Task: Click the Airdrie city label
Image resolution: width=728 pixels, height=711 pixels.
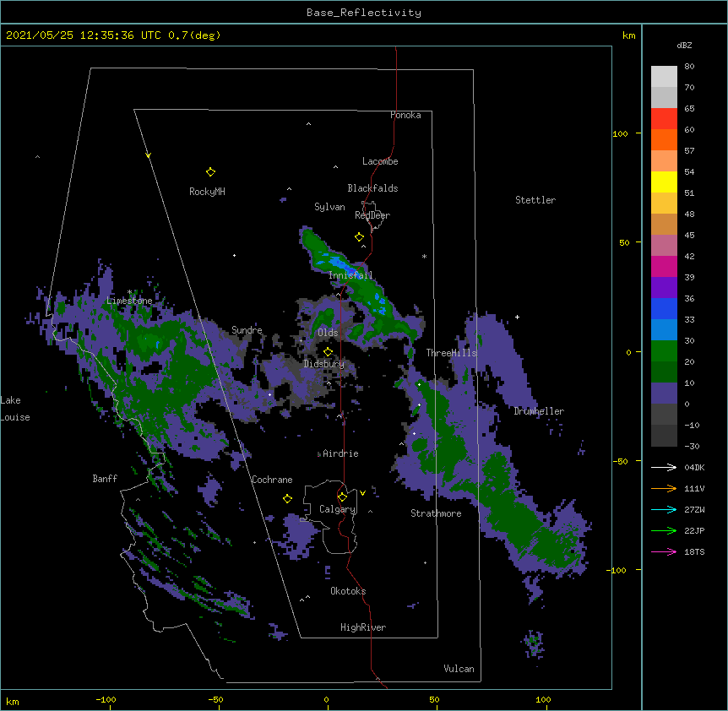Action: coord(341,453)
